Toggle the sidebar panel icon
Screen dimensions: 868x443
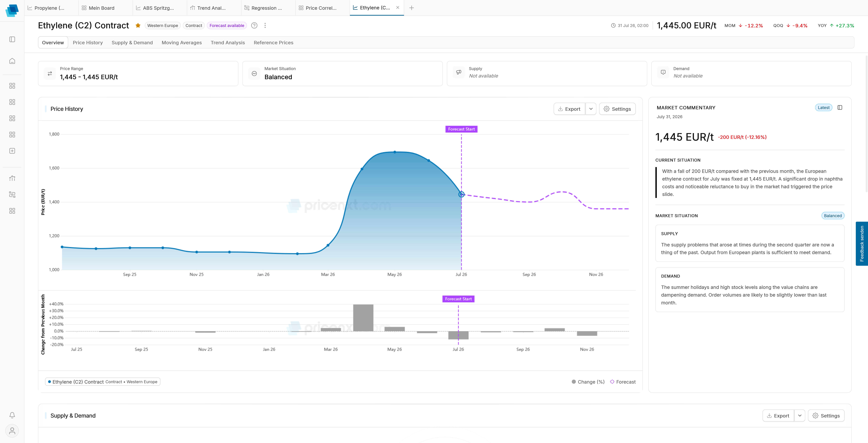point(12,39)
